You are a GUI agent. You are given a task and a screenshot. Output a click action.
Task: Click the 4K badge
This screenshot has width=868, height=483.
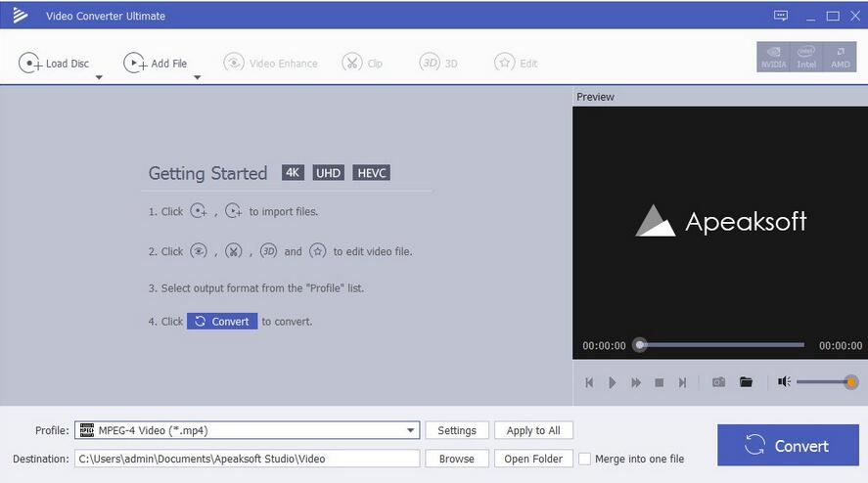coord(293,173)
